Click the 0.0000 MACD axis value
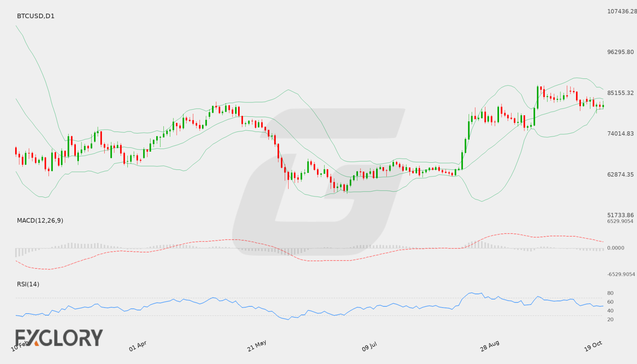Screen dimensions: 637x364 pos(615,248)
